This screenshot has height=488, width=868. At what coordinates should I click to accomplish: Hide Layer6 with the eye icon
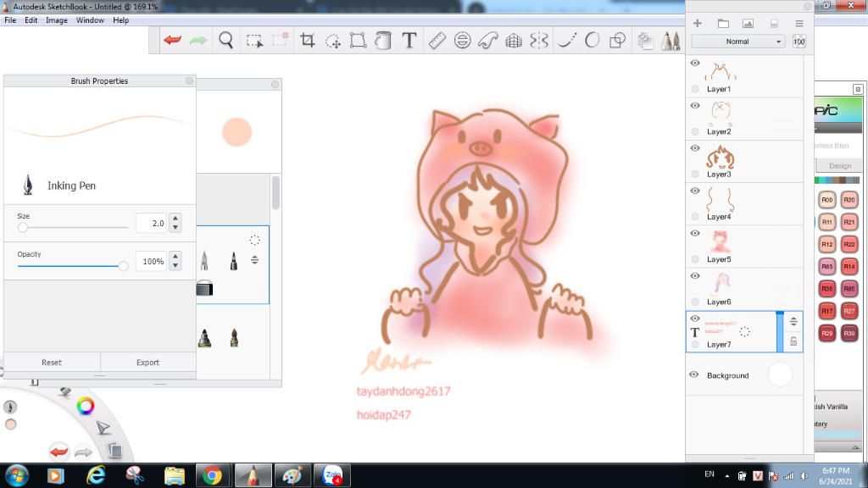tap(695, 276)
